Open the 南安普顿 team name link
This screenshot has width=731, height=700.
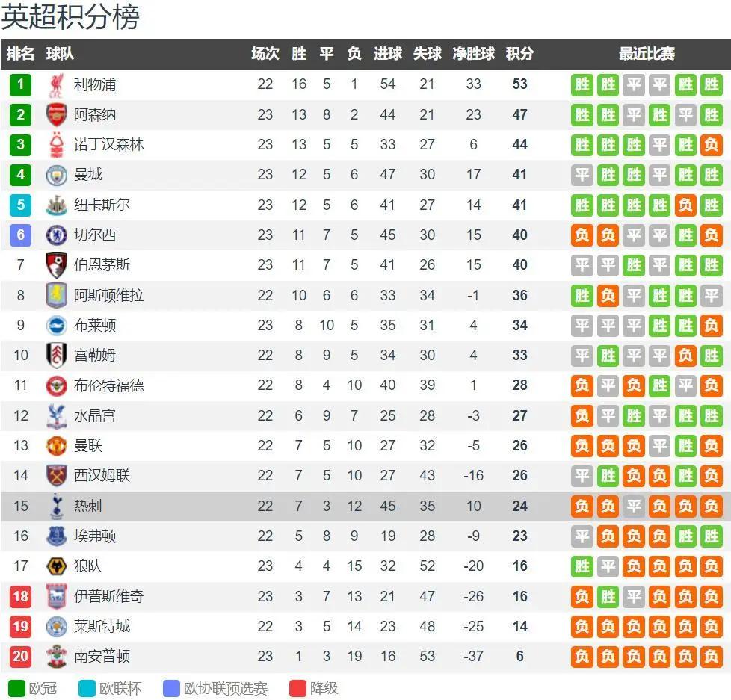[102, 657]
